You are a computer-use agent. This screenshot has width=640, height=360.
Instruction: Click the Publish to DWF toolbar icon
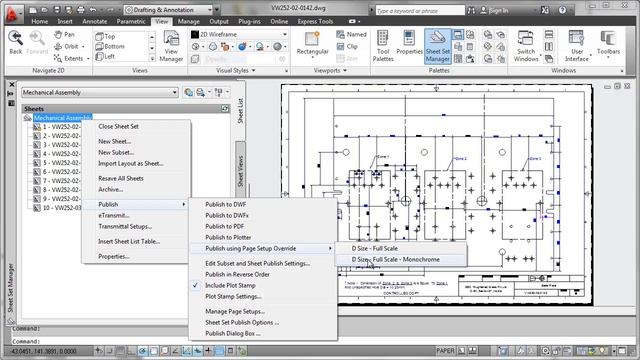pyautogui.click(x=188, y=93)
